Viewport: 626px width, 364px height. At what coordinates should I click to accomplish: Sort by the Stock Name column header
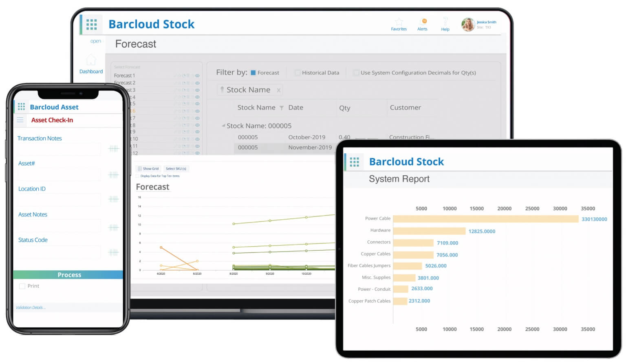tap(256, 108)
